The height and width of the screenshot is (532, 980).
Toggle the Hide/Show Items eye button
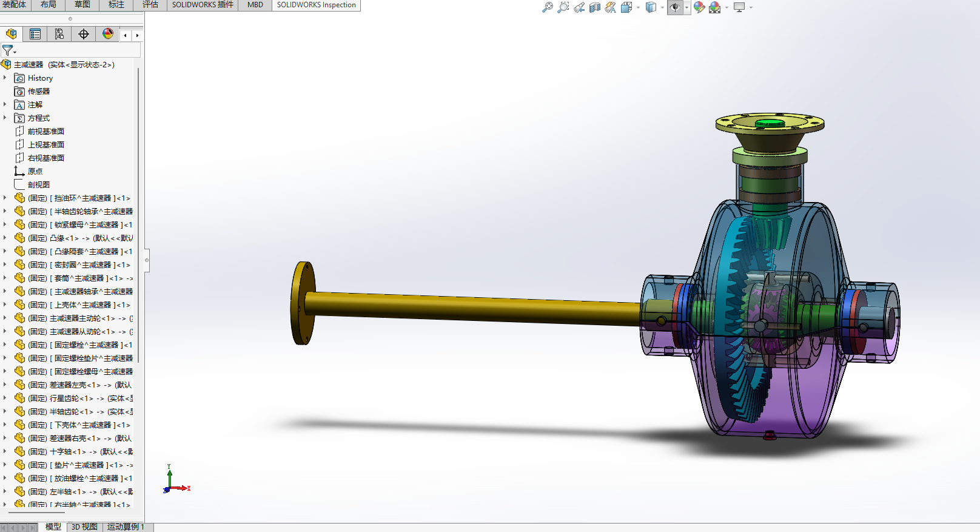click(674, 7)
